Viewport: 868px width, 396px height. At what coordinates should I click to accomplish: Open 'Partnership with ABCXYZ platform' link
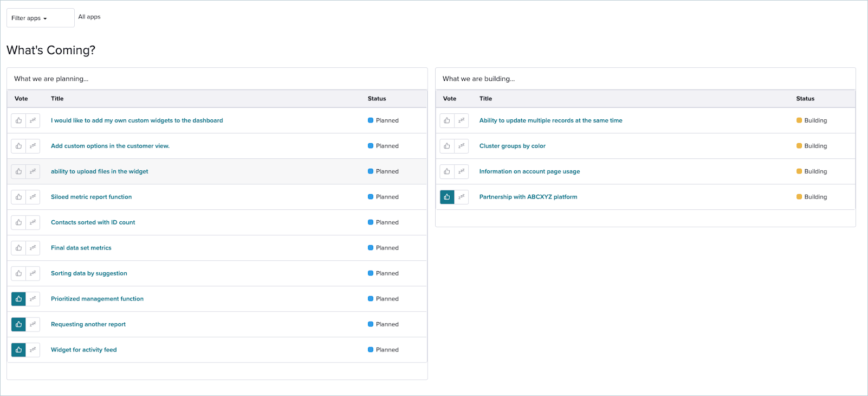click(x=528, y=197)
